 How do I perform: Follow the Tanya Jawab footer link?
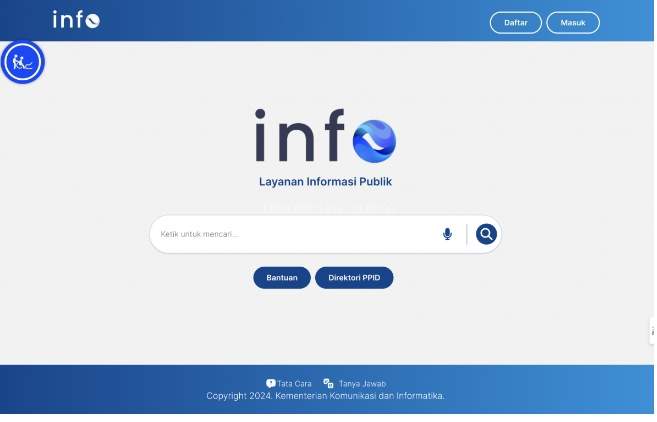362,383
